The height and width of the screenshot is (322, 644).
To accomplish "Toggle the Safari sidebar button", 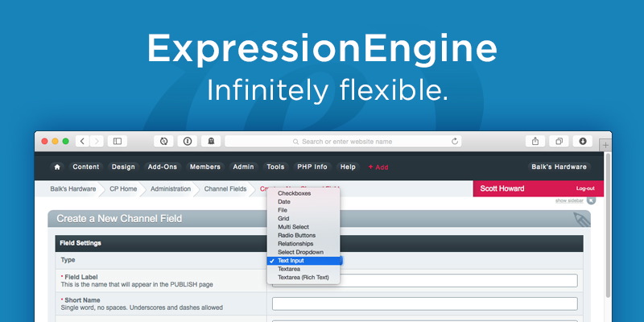I will [118, 141].
